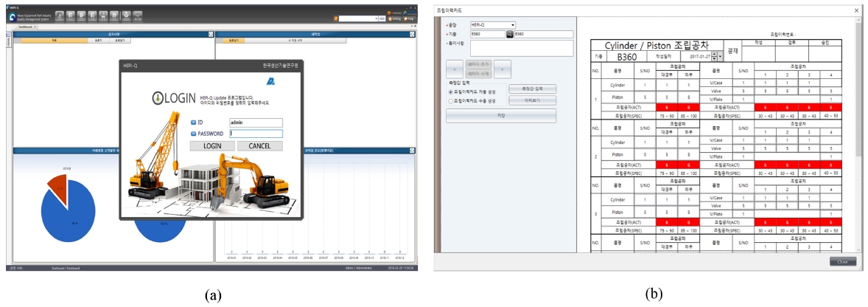868x307 pixels.
Task: Click the Close button in assembly card window
Action: coord(842,261)
